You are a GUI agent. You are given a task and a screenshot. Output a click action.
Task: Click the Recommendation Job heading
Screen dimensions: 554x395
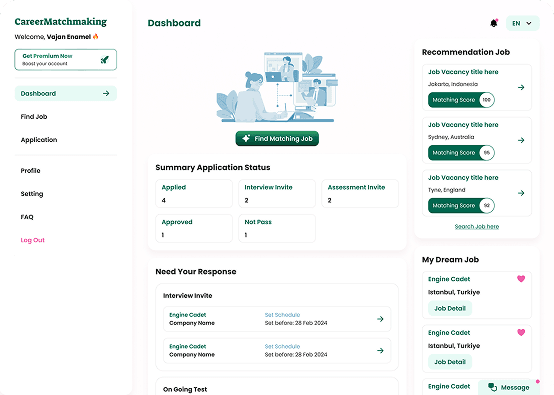point(466,52)
